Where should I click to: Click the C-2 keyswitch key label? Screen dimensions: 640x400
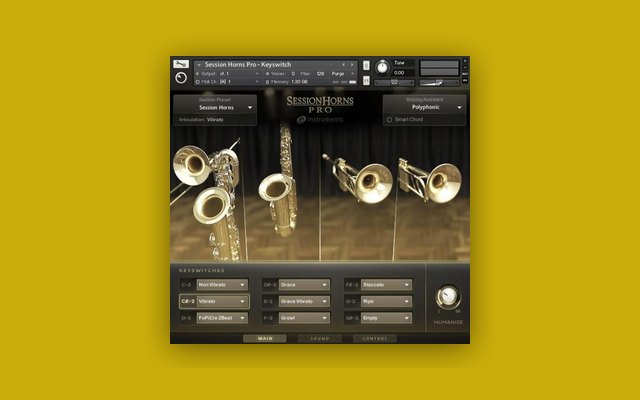click(187, 284)
